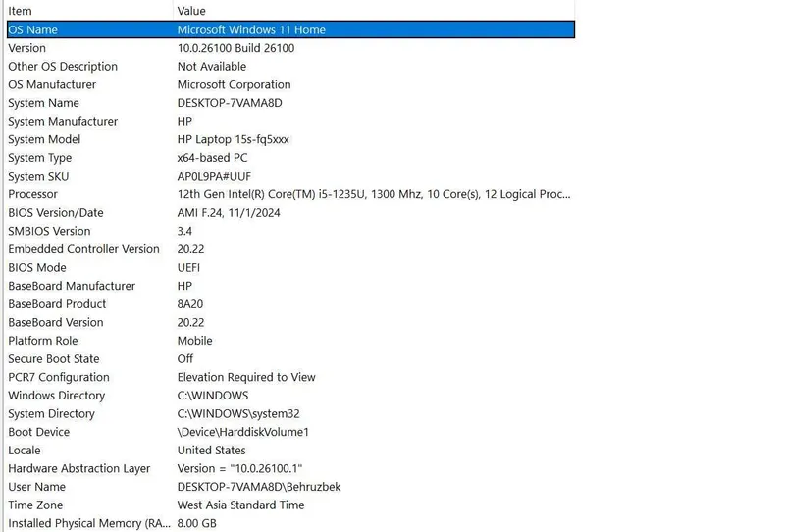Click the x64-based PC value
This screenshot has height=532, width=785.
click(x=212, y=158)
